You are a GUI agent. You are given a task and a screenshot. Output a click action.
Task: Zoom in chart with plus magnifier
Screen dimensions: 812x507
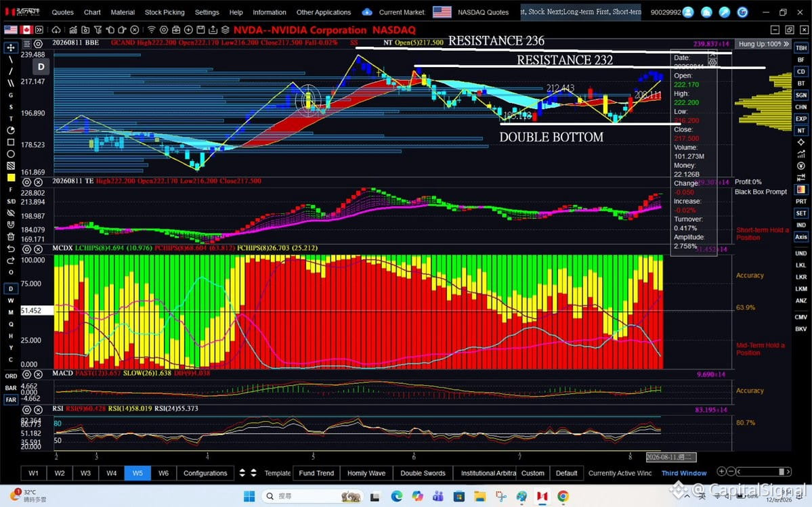pos(721,471)
